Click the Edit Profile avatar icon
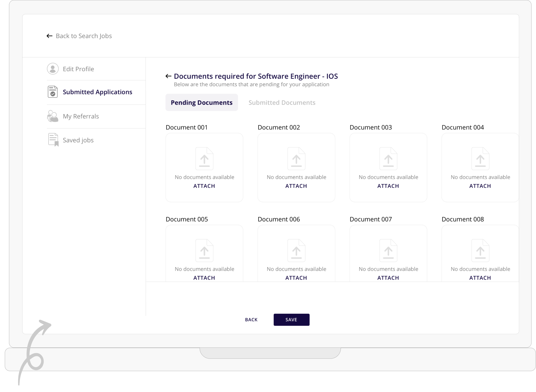 tap(53, 69)
